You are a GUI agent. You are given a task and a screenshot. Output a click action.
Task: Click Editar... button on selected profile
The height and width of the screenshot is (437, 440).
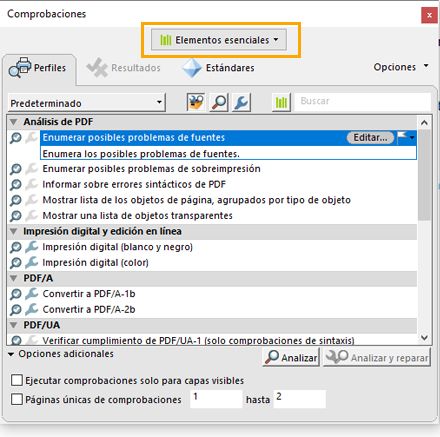(370, 137)
